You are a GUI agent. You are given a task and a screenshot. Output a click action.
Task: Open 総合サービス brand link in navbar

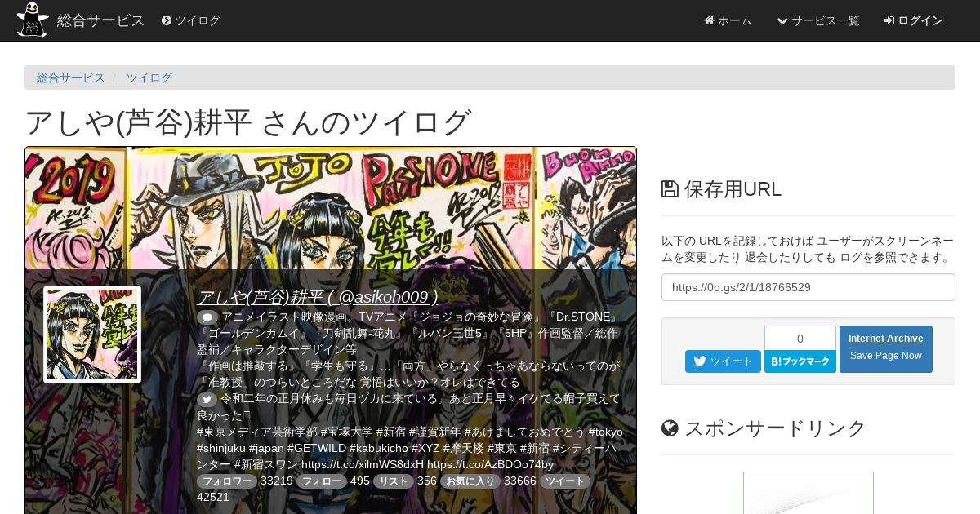[100, 20]
